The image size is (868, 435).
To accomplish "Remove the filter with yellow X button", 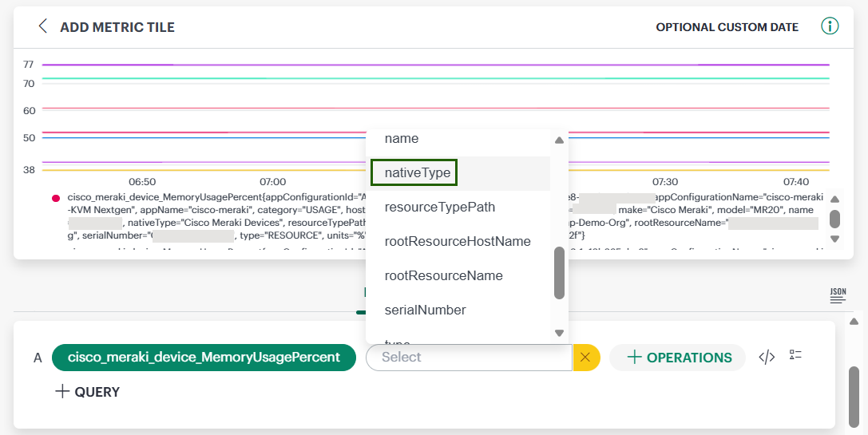I will [585, 358].
